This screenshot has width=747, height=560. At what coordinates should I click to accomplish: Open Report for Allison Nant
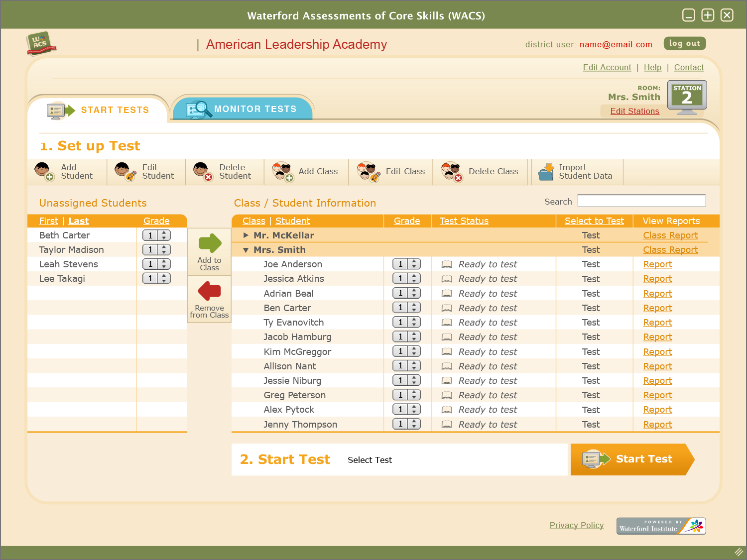pos(657,366)
